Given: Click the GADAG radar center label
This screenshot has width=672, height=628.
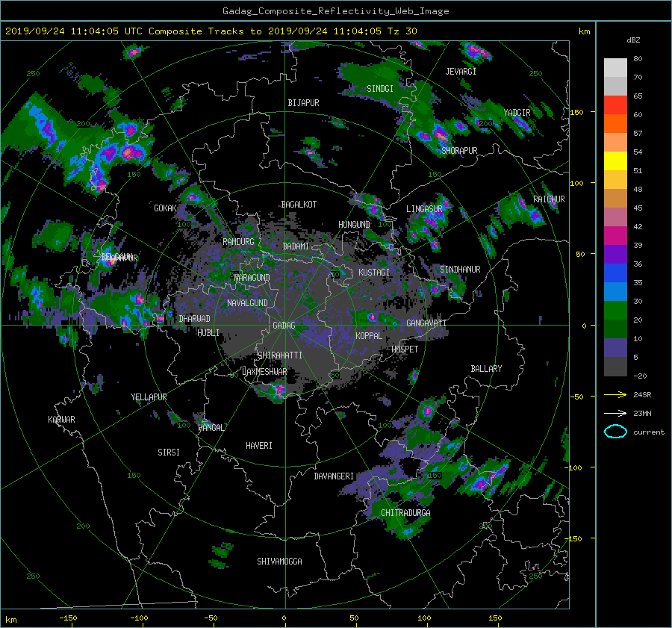Looking at the screenshot, I should point(284,326).
